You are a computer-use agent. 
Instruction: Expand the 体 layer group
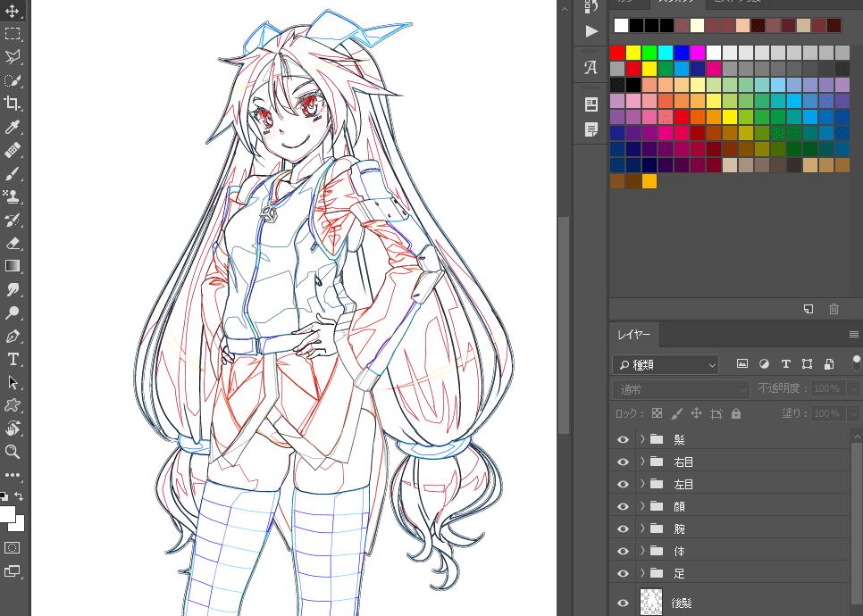642,551
